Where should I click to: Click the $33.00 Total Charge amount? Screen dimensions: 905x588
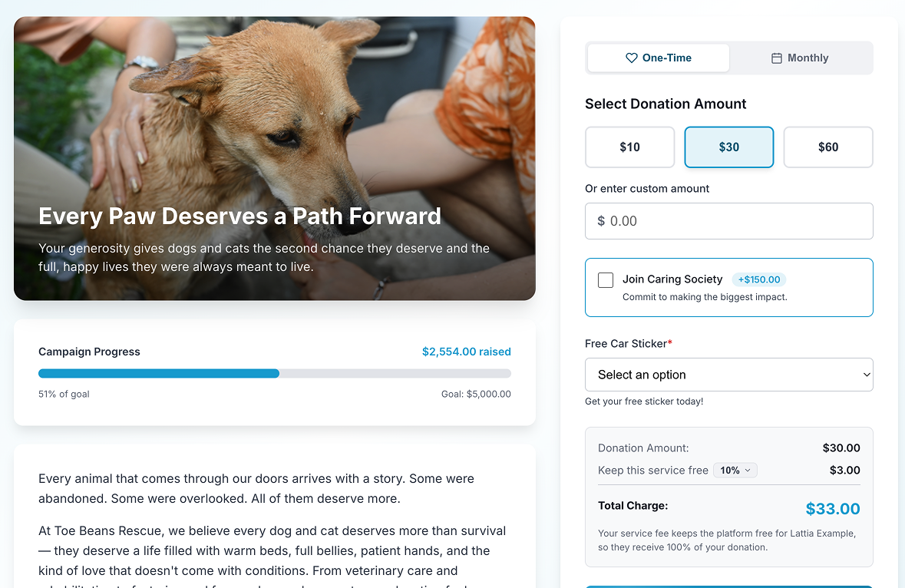pyautogui.click(x=833, y=508)
